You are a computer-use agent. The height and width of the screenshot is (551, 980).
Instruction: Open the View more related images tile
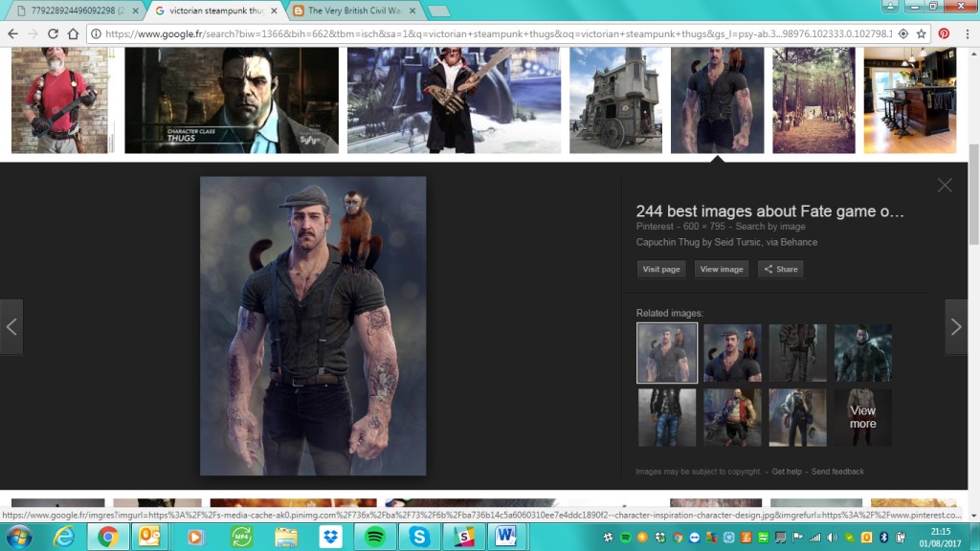(862, 417)
